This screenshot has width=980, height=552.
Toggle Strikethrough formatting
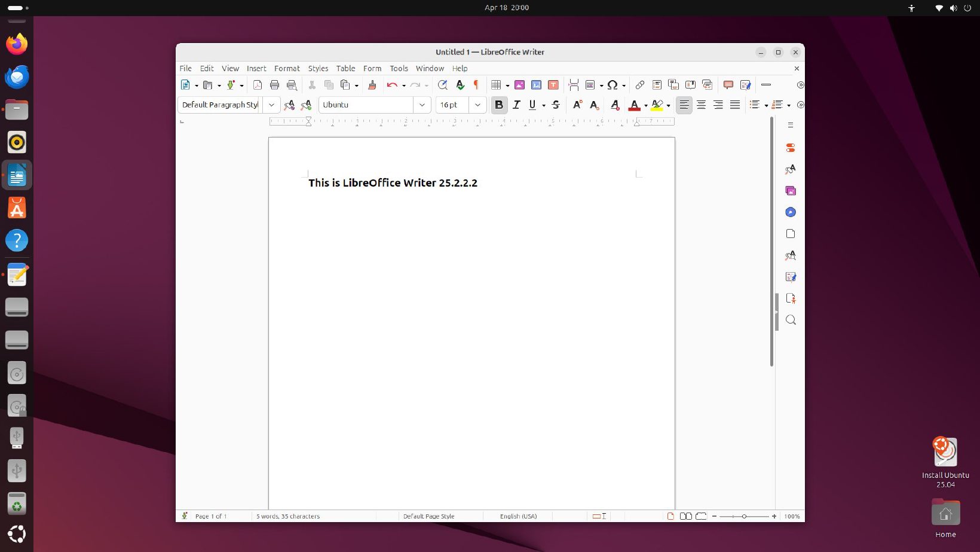(556, 105)
